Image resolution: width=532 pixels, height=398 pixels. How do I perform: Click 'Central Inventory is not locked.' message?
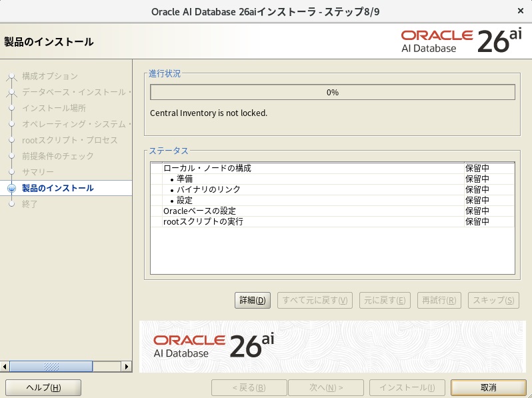coord(209,113)
